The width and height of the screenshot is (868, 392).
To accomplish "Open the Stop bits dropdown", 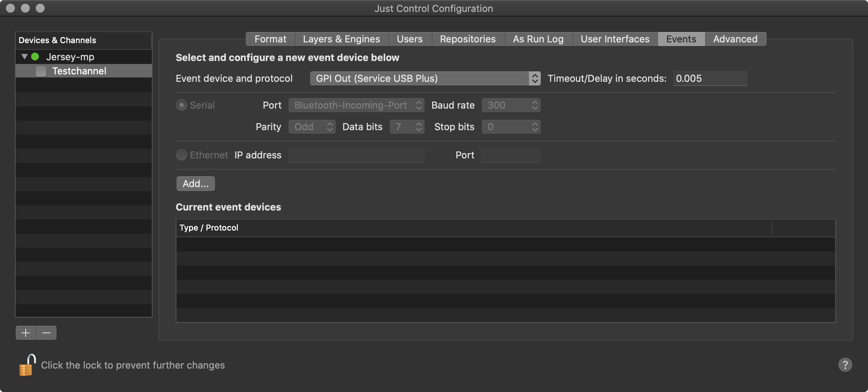I will 511,127.
